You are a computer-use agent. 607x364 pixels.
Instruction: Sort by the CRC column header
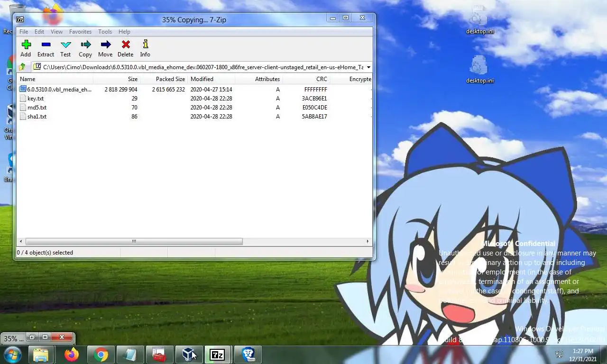click(x=306, y=79)
